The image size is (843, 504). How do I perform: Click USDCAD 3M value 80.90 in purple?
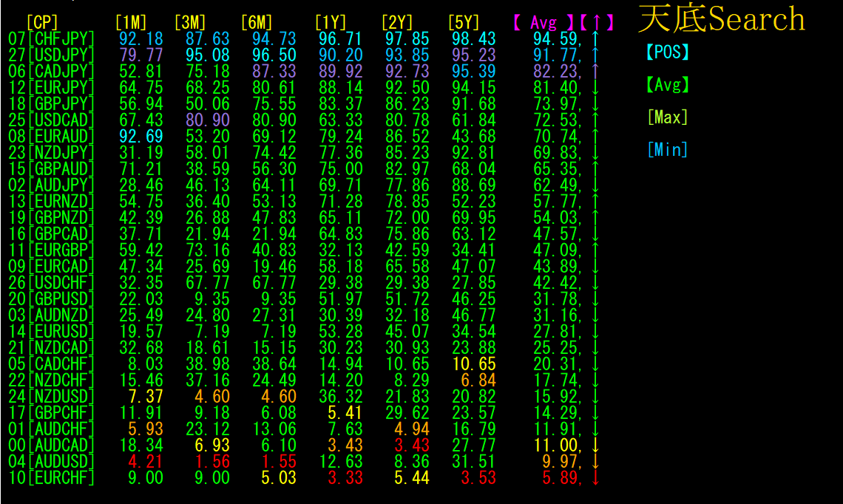pos(208,120)
